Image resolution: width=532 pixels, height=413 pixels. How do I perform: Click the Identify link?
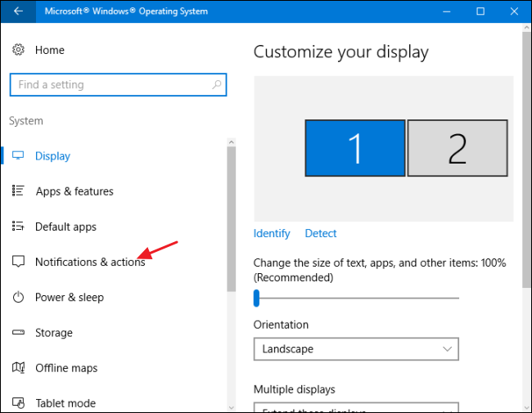pyautogui.click(x=272, y=233)
